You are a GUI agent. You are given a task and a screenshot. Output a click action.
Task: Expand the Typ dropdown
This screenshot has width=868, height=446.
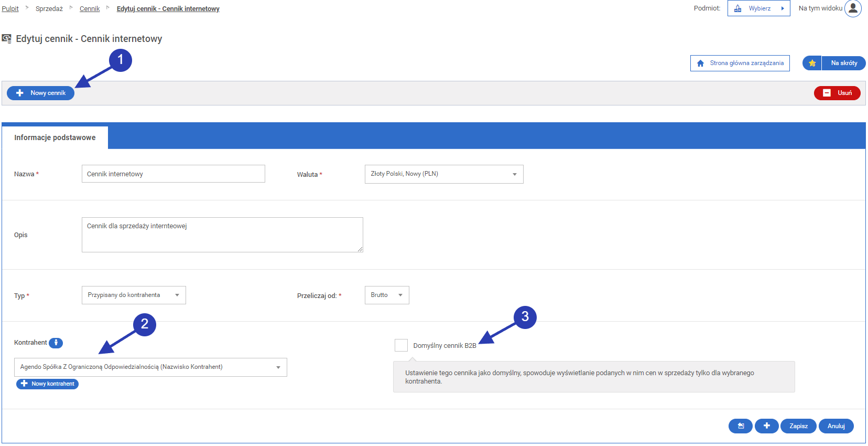[134, 295]
